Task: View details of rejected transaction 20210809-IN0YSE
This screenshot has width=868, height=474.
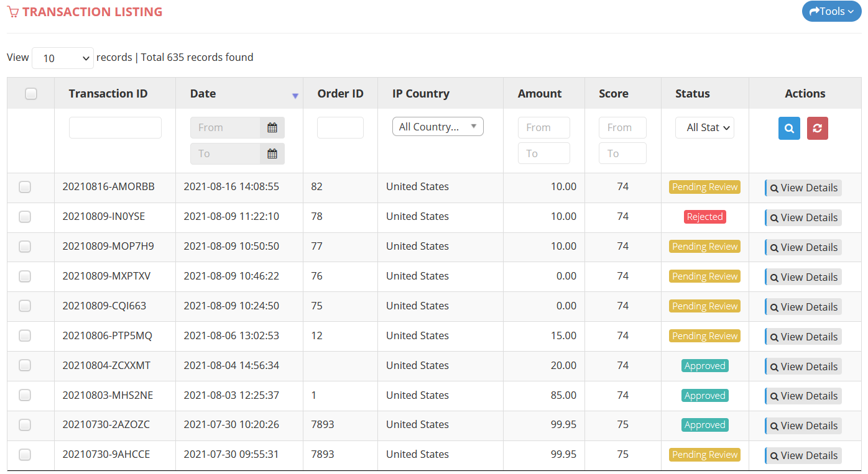Action: click(803, 217)
